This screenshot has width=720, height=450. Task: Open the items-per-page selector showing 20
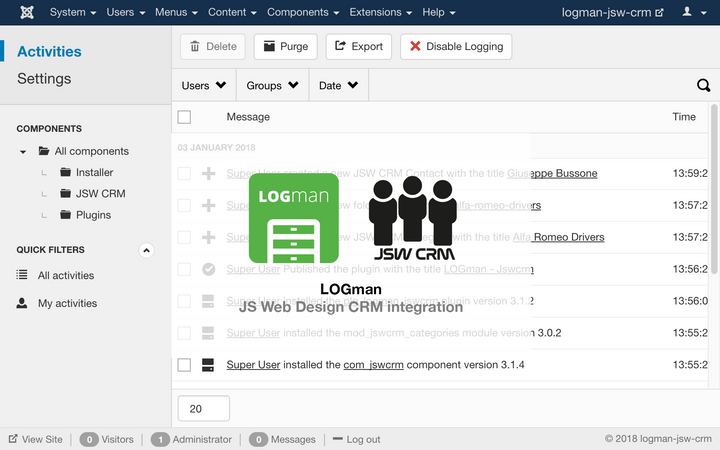click(x=203, y=408)
